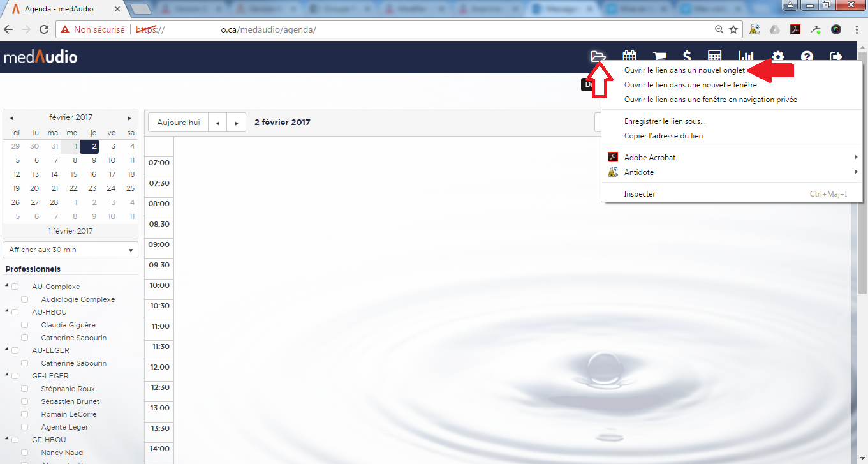Viewport: 868px width, 464px height.
Task: Click the help question mark icon
Action: click(x=807, y=57)
